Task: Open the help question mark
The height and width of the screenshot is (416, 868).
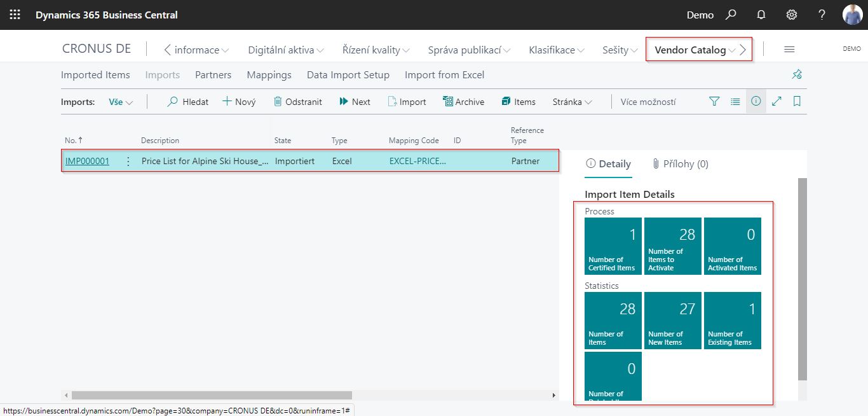Action: coord(822,15)
